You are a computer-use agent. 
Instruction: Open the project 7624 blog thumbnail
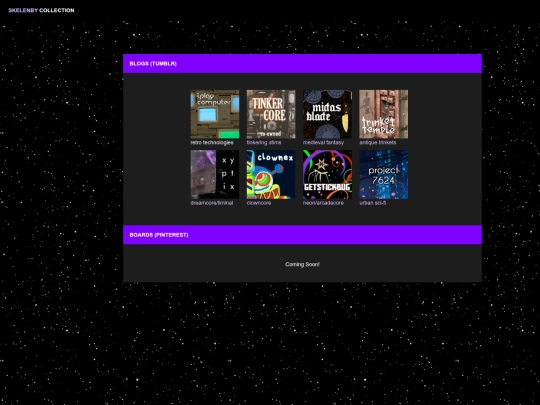pos(384,175)
